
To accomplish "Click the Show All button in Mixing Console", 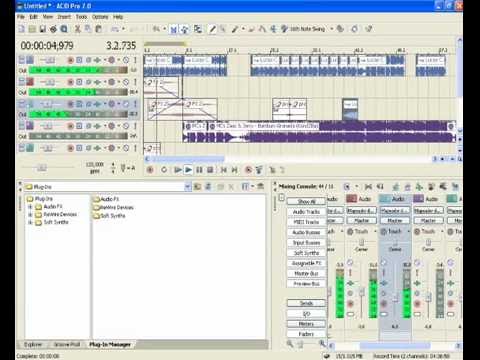I will (x=306, y=202).
